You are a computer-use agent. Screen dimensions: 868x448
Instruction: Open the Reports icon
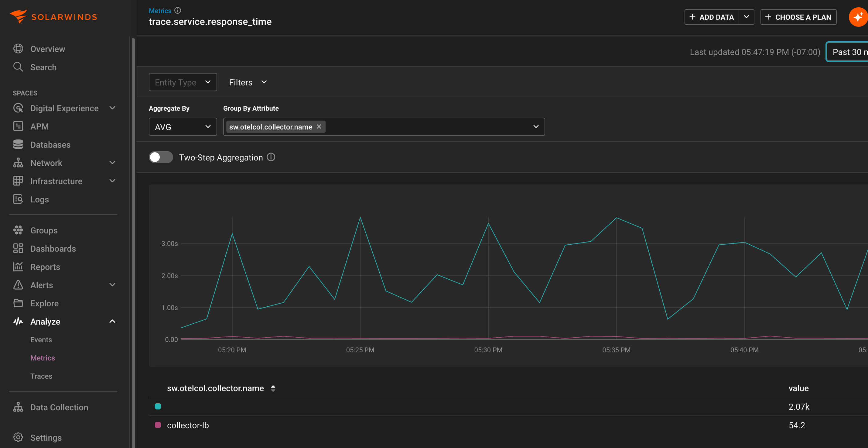19,267
